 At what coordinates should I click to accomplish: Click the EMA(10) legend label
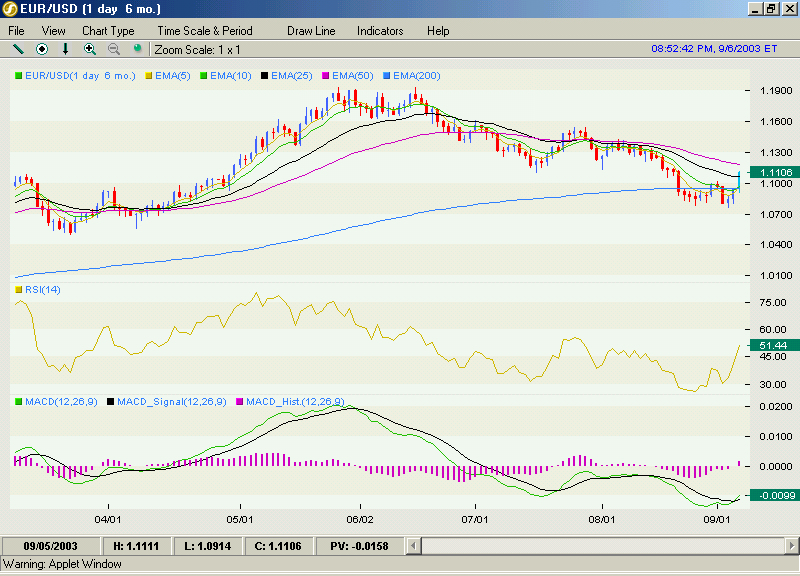pyautogui.click(x=231, y=76)
